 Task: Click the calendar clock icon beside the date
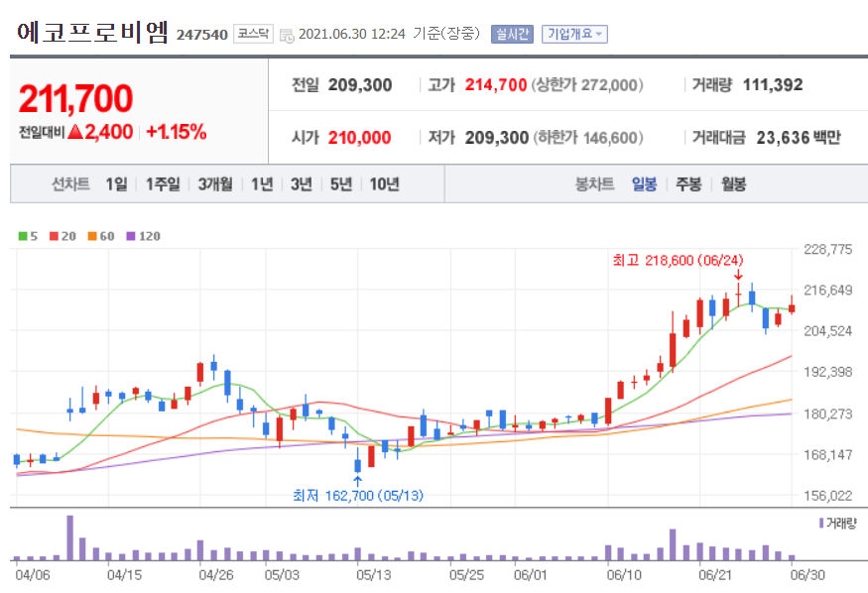pos(287,36)
